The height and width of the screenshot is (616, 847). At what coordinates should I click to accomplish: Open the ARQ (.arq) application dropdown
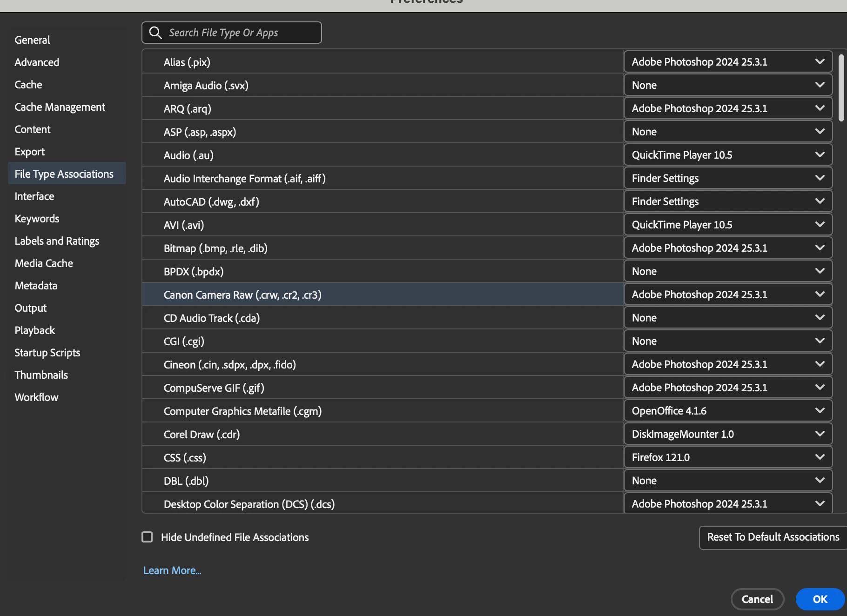pyautogui.click(x=728, y=108)
